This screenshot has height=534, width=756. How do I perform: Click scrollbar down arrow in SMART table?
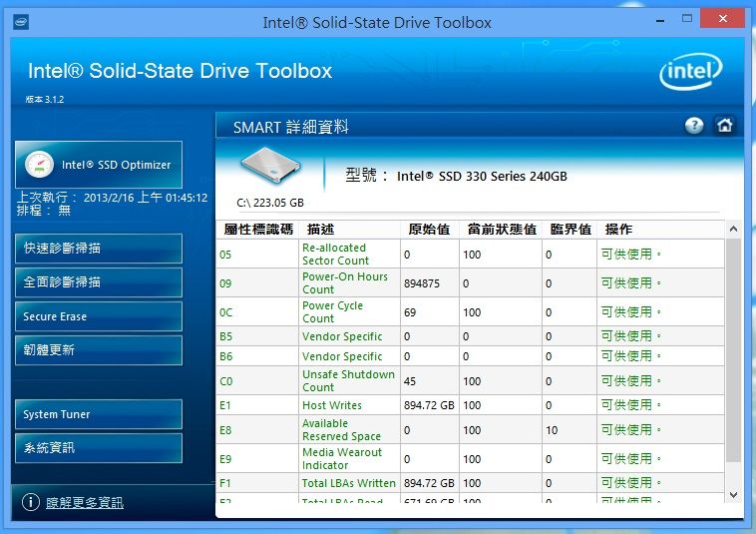(733, 494)
